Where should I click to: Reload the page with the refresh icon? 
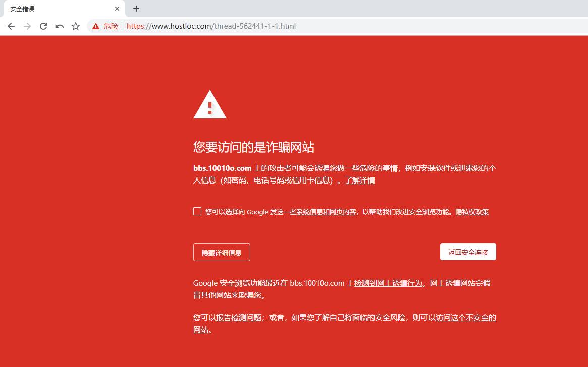click(x=43, y=26)
